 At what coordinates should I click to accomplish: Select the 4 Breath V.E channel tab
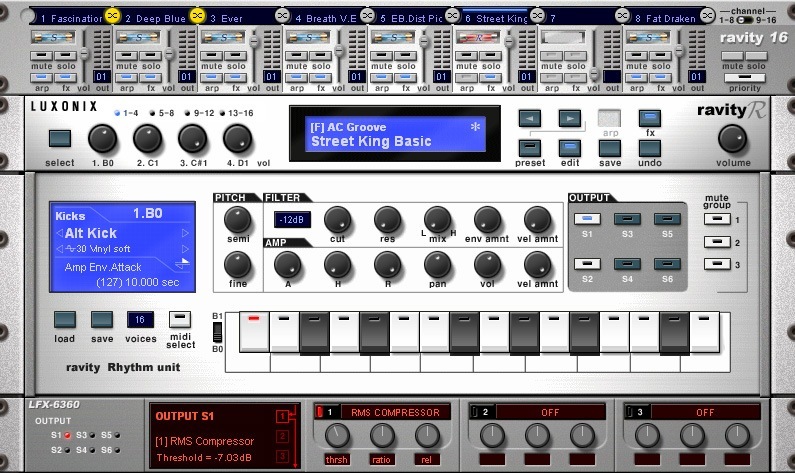tap(326, 18)
